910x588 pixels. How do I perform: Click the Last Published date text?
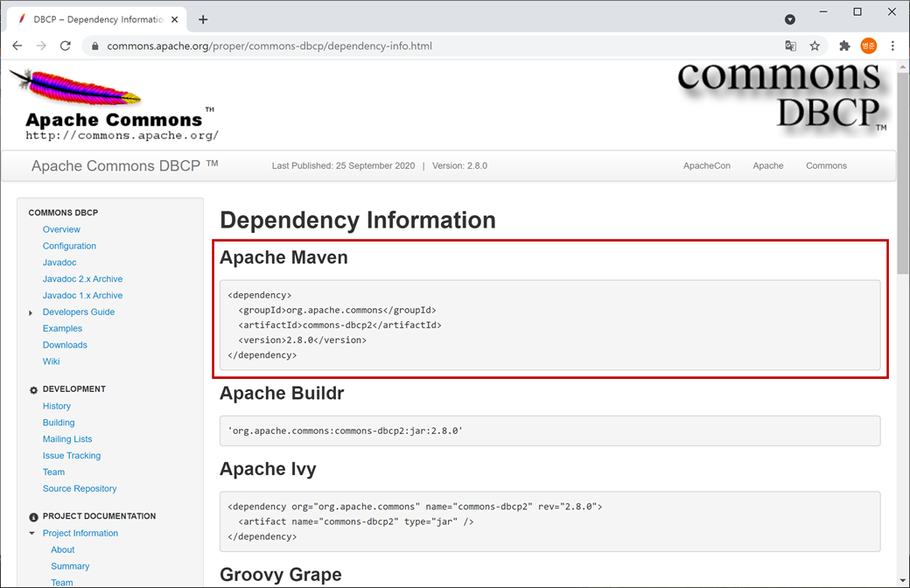(x=343, y=166)
